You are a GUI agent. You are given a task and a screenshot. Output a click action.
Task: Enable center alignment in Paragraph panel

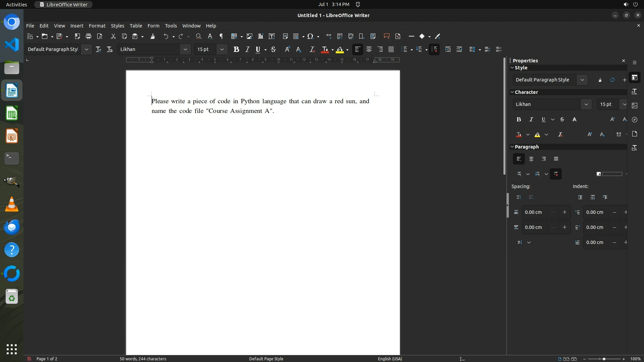coord(531,159)
